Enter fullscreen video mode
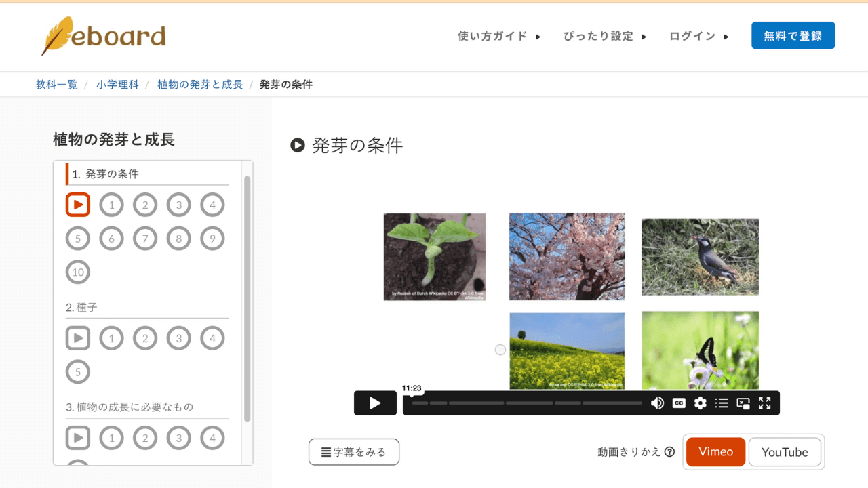This screenshot has height=488, width=868. tap(765, 403)
